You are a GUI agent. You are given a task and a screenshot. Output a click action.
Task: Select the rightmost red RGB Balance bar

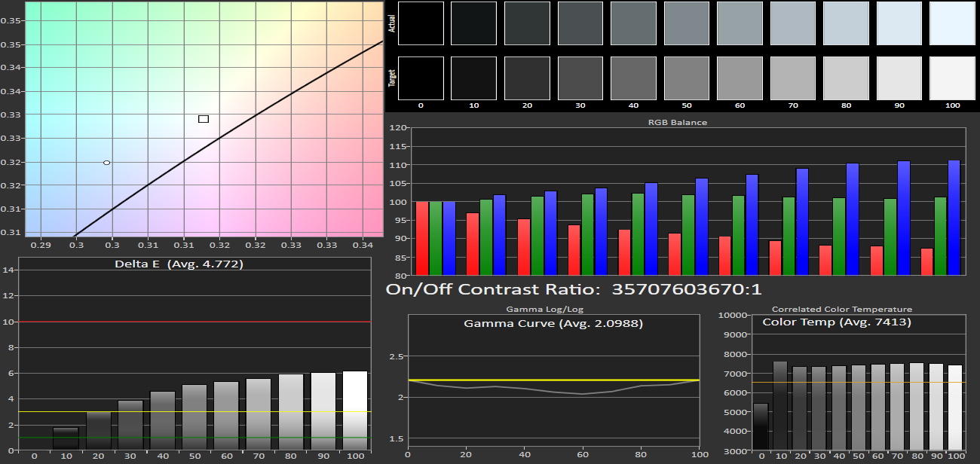(x=926, y=261)
